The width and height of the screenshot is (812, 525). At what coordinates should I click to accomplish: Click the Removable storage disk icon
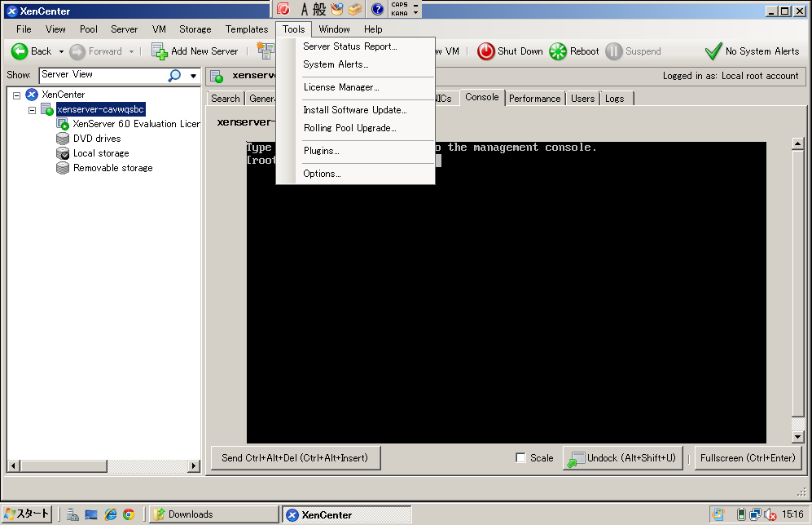click(63, 168)
